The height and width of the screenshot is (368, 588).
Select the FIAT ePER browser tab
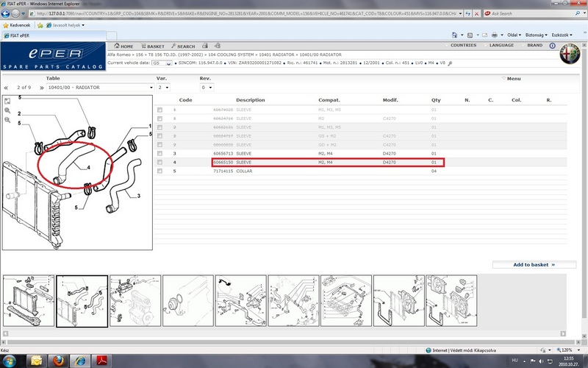tap(54, 35)
